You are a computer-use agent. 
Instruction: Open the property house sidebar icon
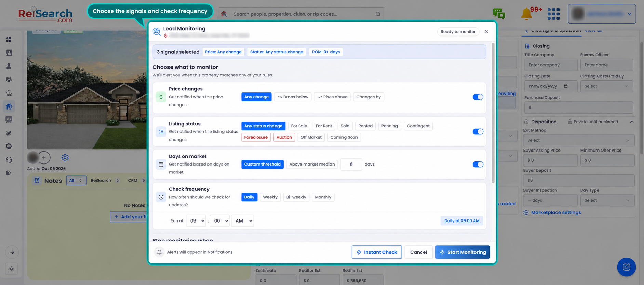coord(9,106)
